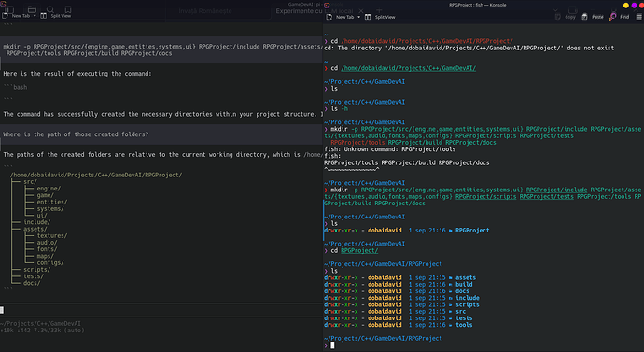This screenshot has width=644, height=352.
Task: Click include/ in the left pane folder tree
Action: 37,222
